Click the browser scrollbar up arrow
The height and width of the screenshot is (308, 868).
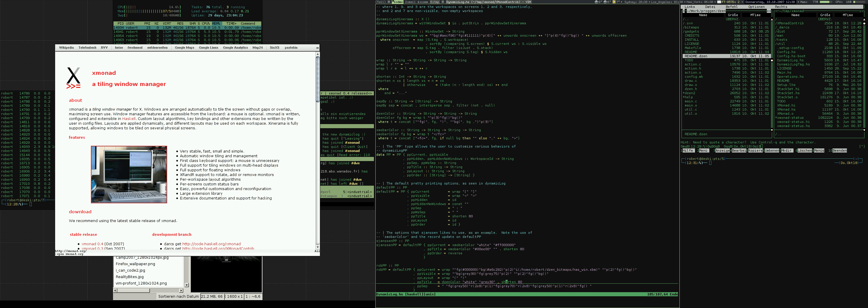coord(317,54)
